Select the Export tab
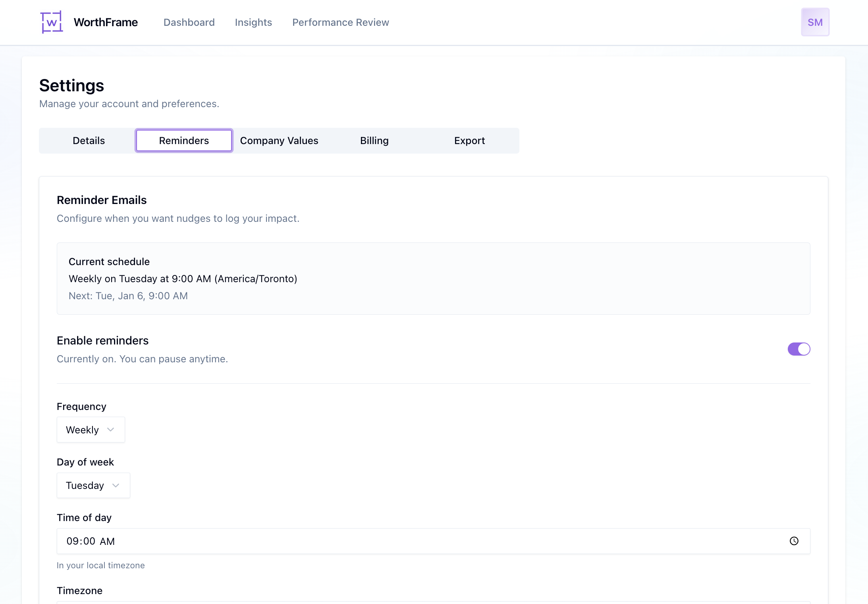Screen dimensions: 868x604 pos(469,140)
